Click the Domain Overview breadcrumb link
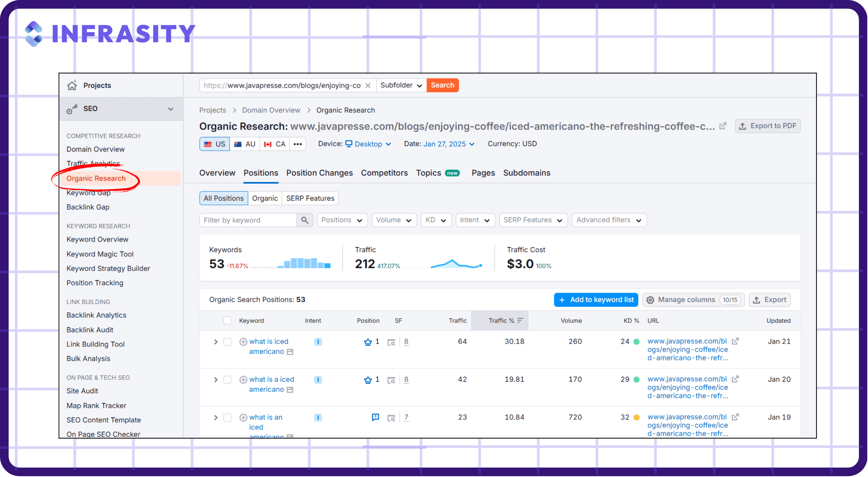Screen dimensions: 868x477 coord(271,110)
